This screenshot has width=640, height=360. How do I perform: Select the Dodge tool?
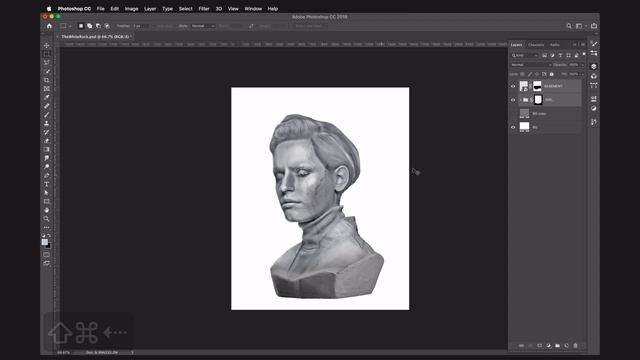click(x=47, y=167)
